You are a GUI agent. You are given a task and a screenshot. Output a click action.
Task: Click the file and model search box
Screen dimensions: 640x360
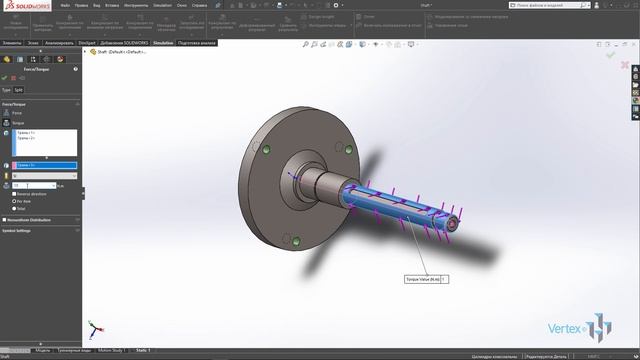(548, 5)
